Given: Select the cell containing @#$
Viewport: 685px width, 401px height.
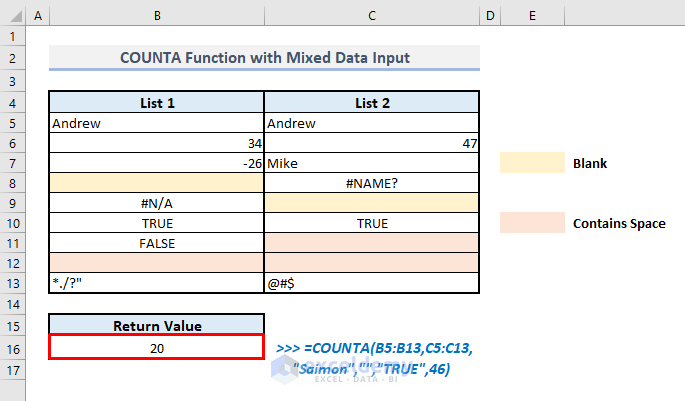Looking at the screenshot, I should (372, 284).
